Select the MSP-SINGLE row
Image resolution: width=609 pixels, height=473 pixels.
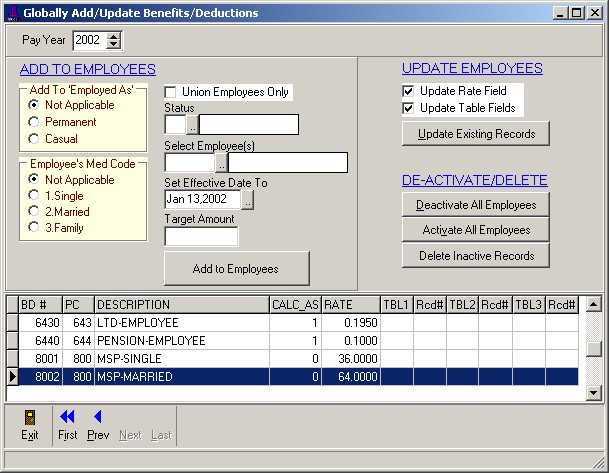coord(298,358)
